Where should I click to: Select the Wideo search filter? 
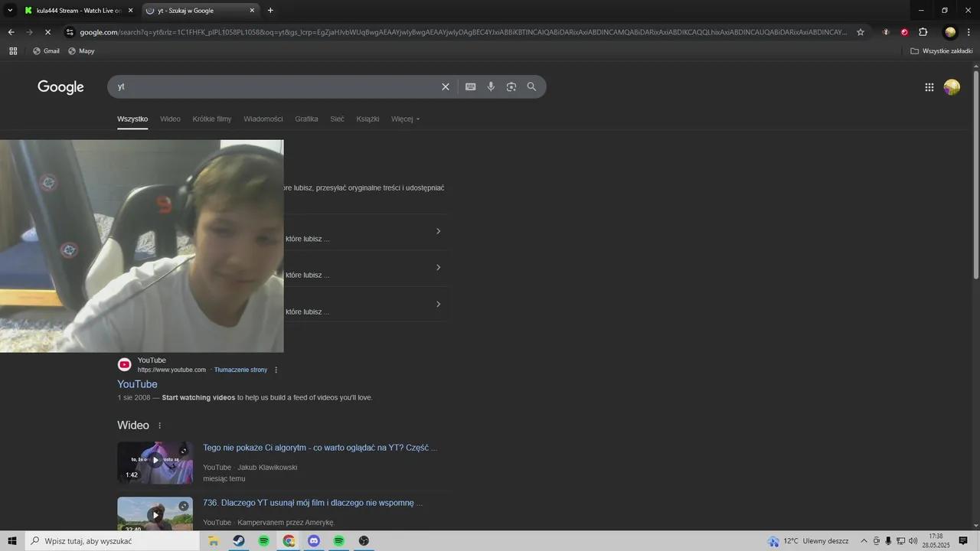coord(170,119)
